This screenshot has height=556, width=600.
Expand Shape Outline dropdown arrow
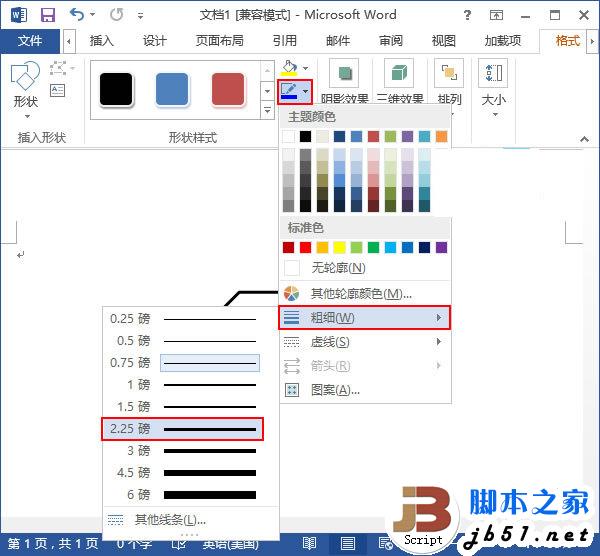[305, 92]
